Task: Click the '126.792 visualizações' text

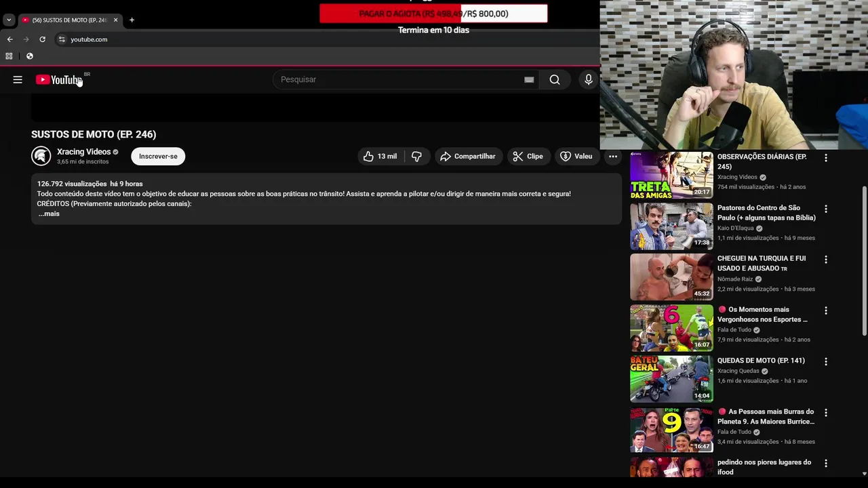Action: tap(72, 184)
